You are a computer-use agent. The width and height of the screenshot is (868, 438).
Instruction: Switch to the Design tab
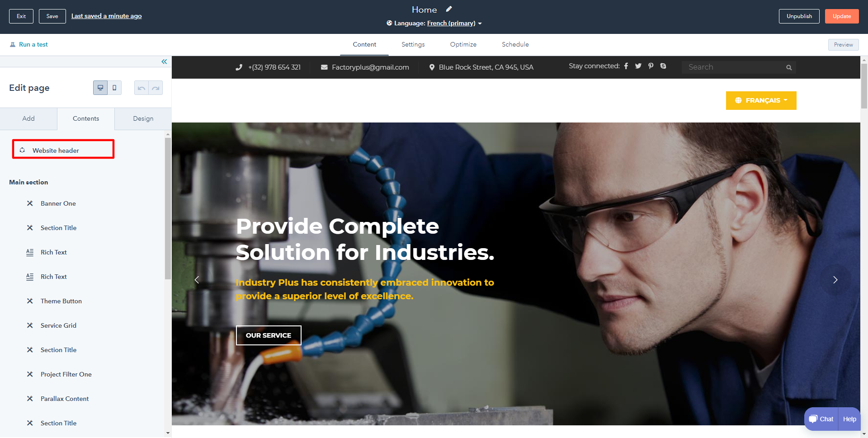(143, 118)
